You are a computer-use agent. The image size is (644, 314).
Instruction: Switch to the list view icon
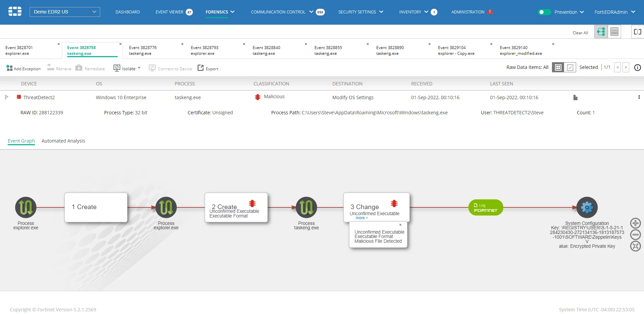[x=614, y=32]
